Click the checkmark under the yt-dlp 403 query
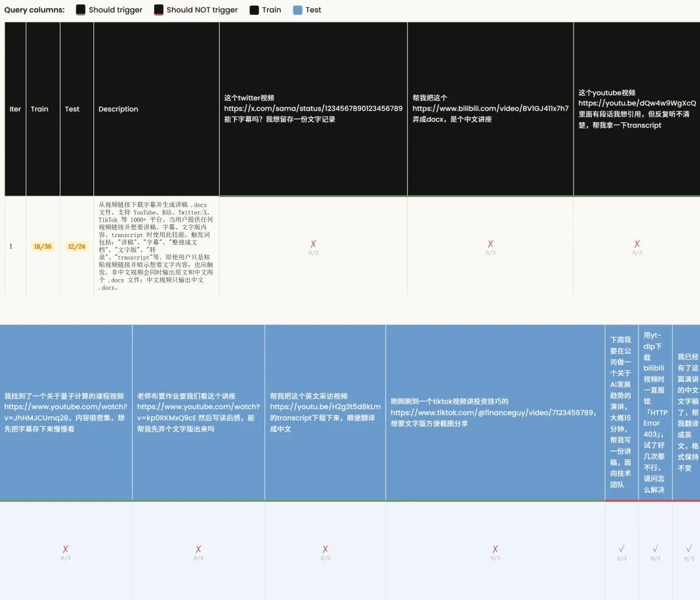 click(x=655, y=548)
